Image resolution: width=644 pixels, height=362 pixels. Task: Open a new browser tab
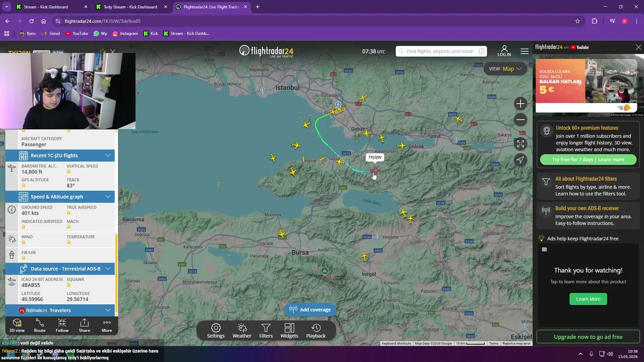coord(258,7)
